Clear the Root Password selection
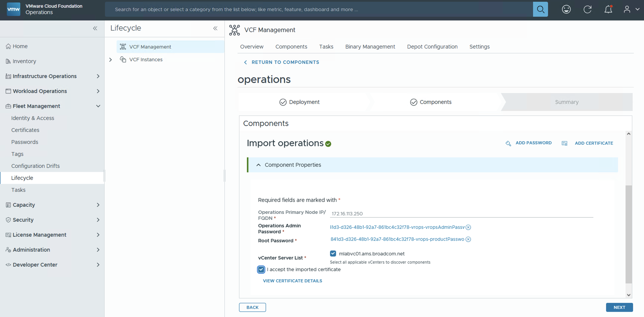Screen dimensions: 644x317 [468, 239]
